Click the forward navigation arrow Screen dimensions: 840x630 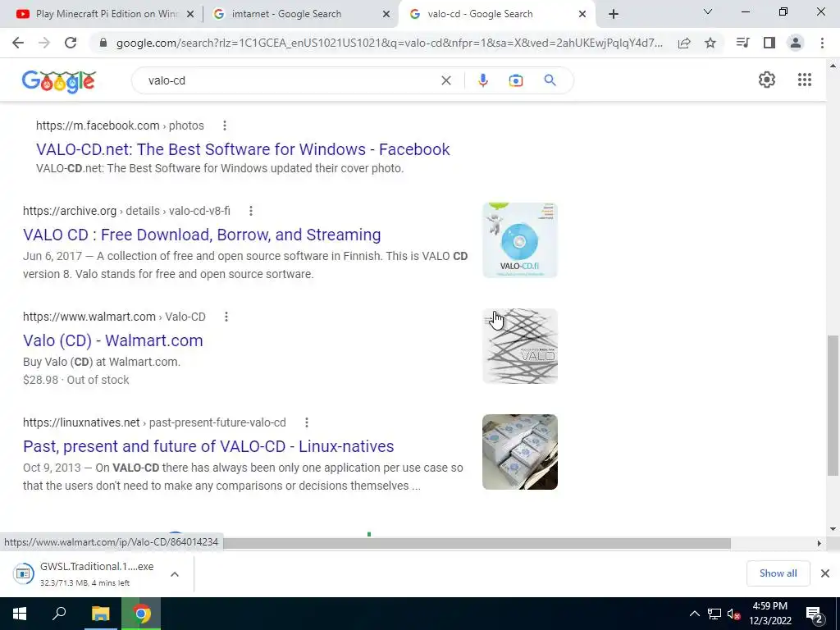[44, 43]
